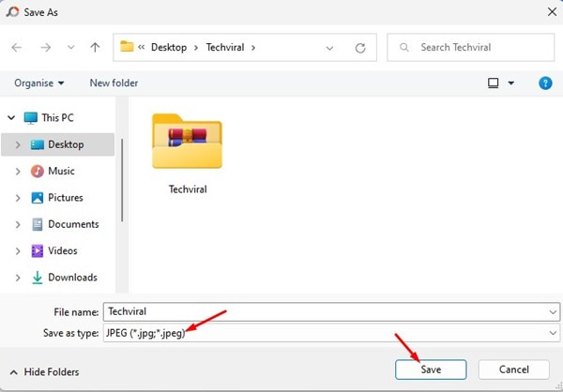
Task: Open recent locations dropdown chevron
Action: 71,48
